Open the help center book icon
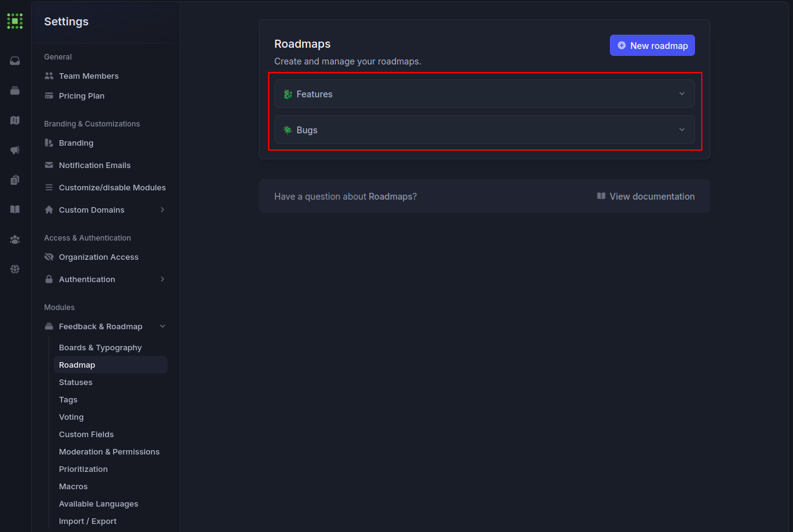 click(x=15, y=210)
